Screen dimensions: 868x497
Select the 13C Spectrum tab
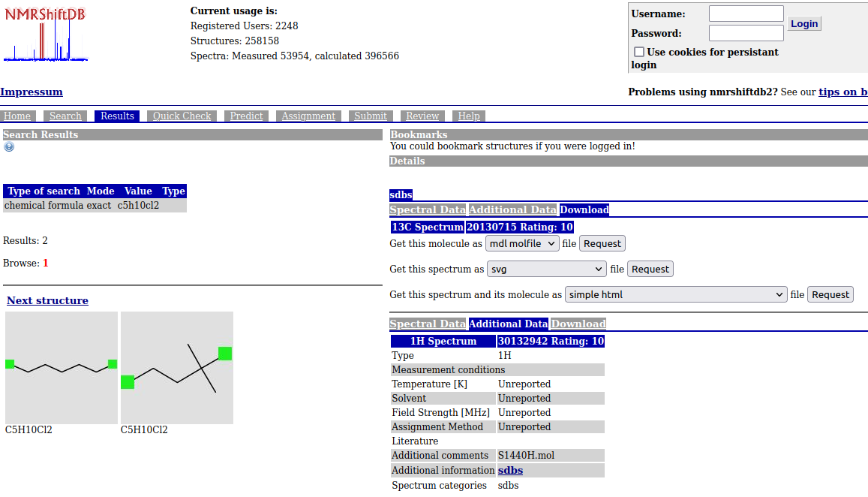tap(427, 227)
